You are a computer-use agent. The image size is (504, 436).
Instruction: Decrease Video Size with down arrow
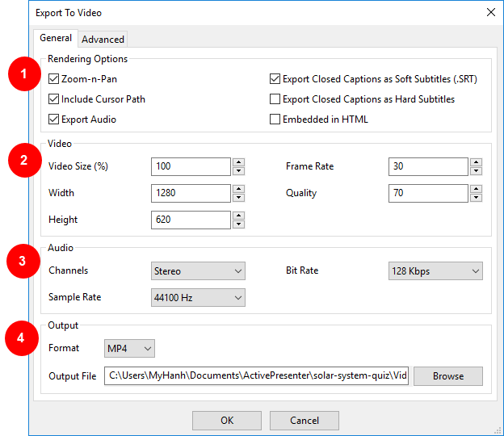point(238,170)
